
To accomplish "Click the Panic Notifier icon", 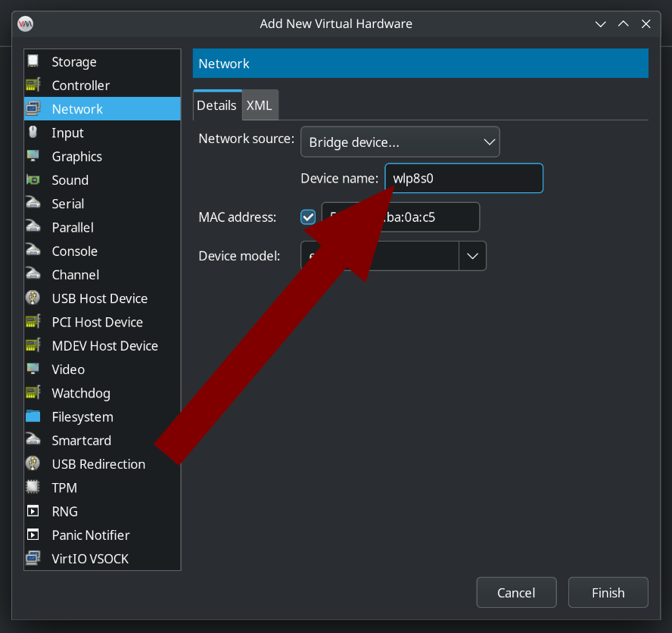I will point(33,535).
